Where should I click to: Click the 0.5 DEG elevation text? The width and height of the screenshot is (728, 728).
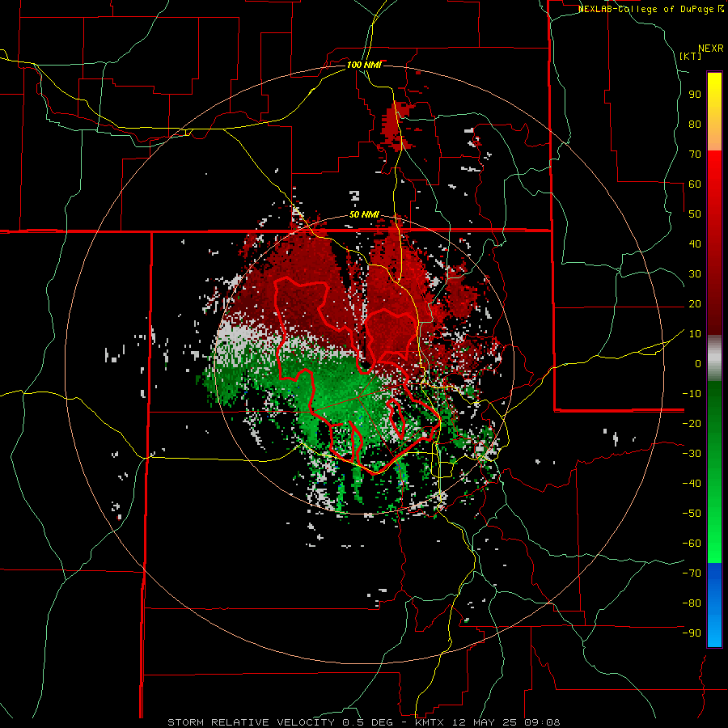pyautogui.click(x=366, y=722)
